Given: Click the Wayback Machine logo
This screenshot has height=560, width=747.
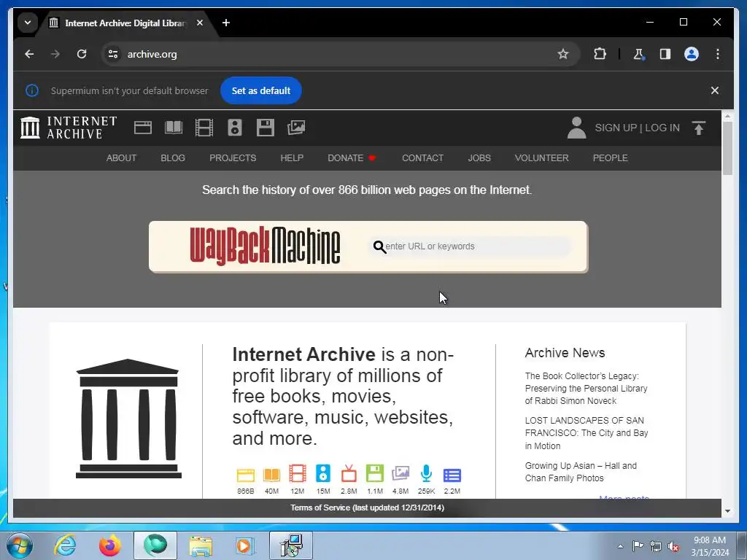Looking at the screenshot, I should pos(265,246).
